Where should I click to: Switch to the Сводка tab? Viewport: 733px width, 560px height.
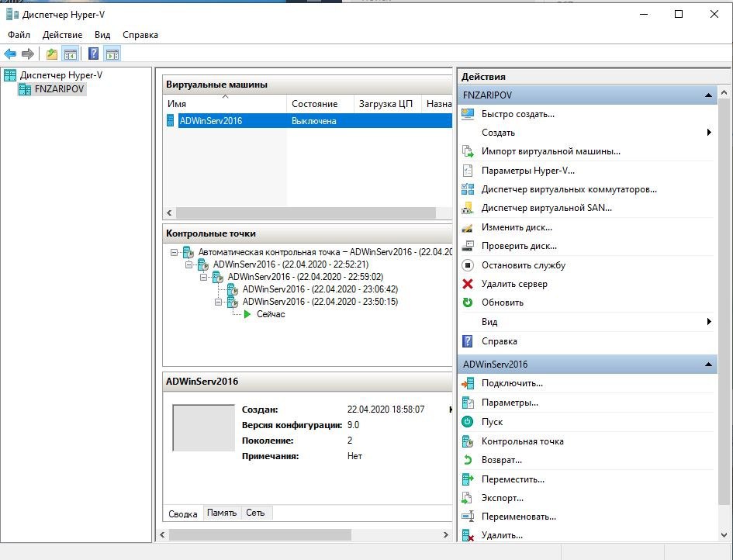[x=183, y=513]
